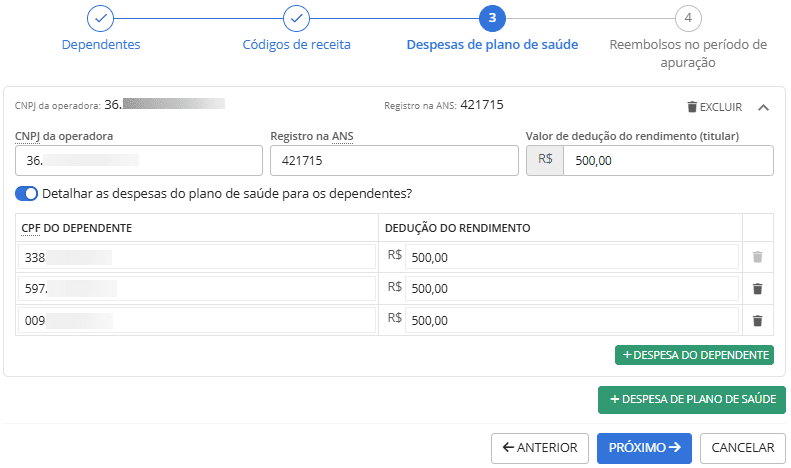Delete the dependent row starting with 338
The width and height of the screenshot is (791, 468).
coord(757,257)
